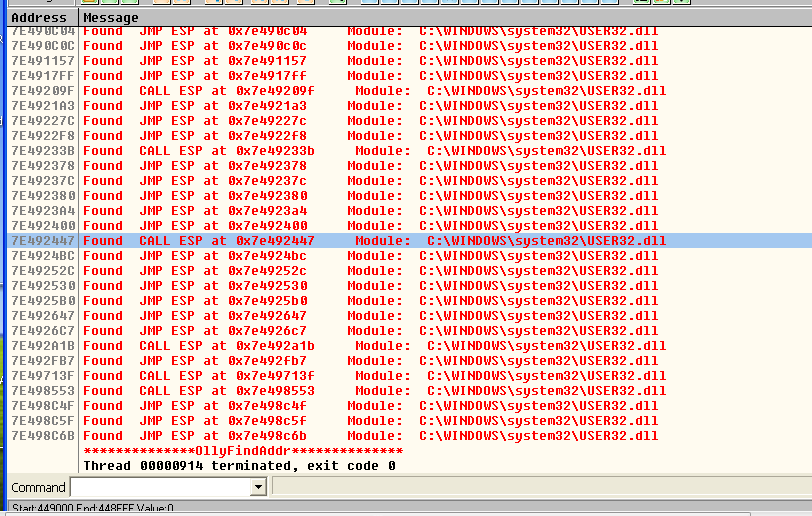Screen dimensions: 812x516
Task: Click the Message column header
Action: 110,17
